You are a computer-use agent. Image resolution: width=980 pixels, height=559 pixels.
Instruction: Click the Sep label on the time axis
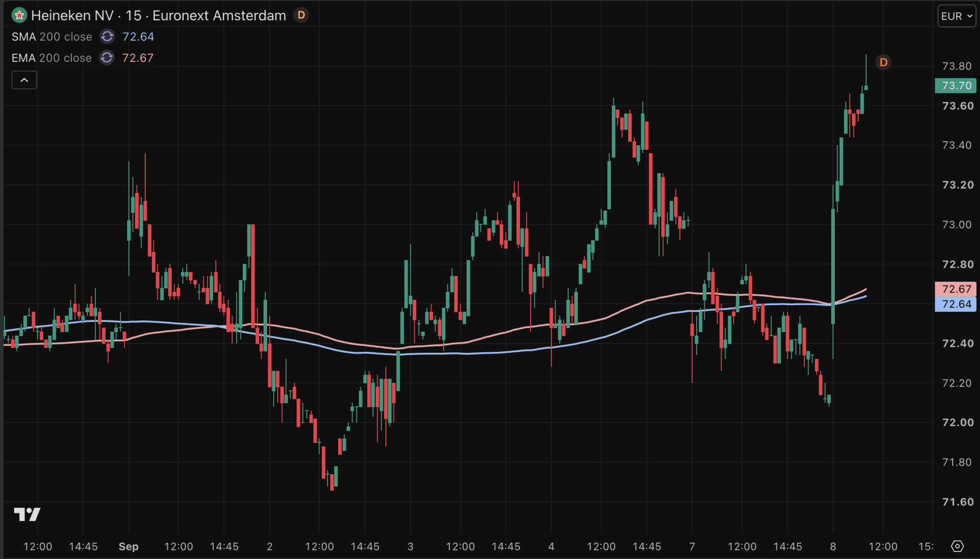pyautogui.click(x=128, y=546)
